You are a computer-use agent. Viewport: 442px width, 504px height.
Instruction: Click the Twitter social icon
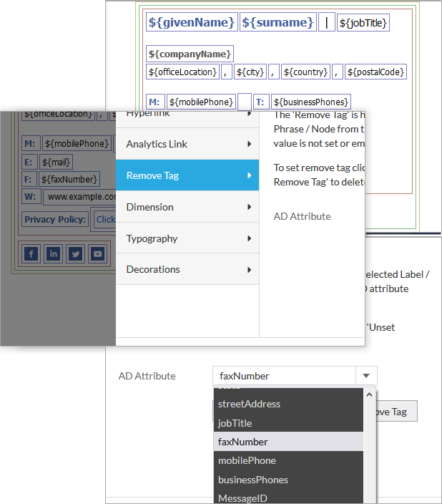(76, 253)
